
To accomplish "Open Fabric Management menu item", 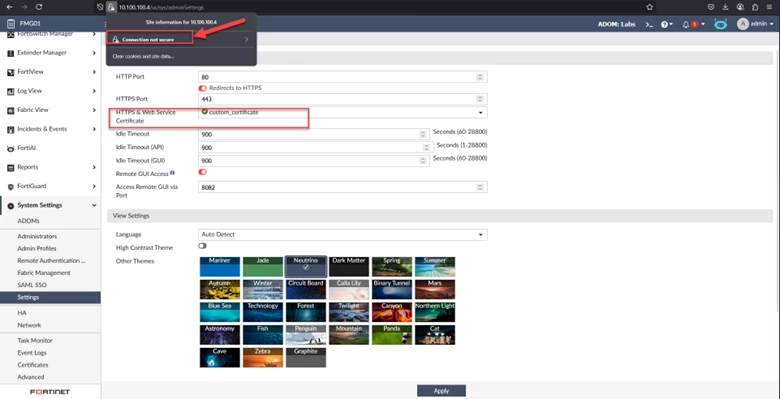I will (x=44, y=273).
